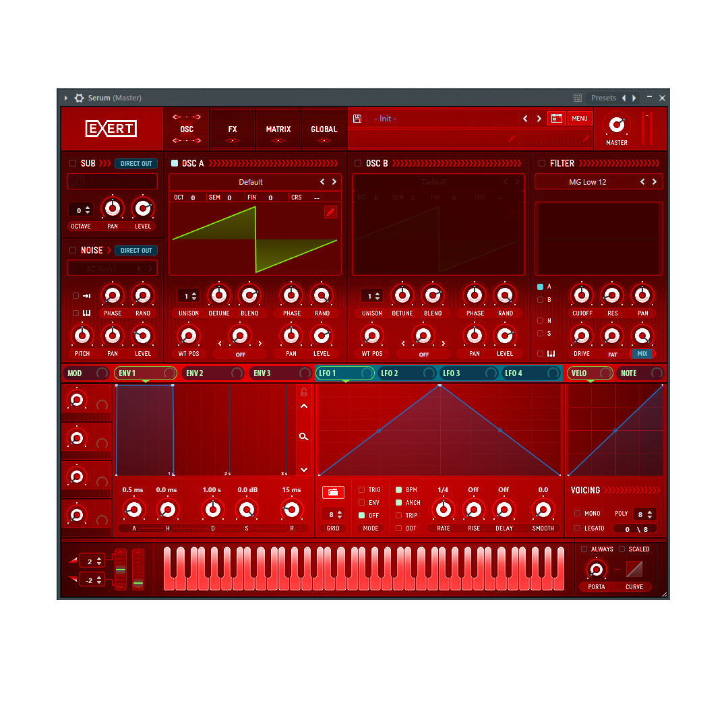728x728 pixels.
Task: Click the MENU button
Action: coord(580,119)
